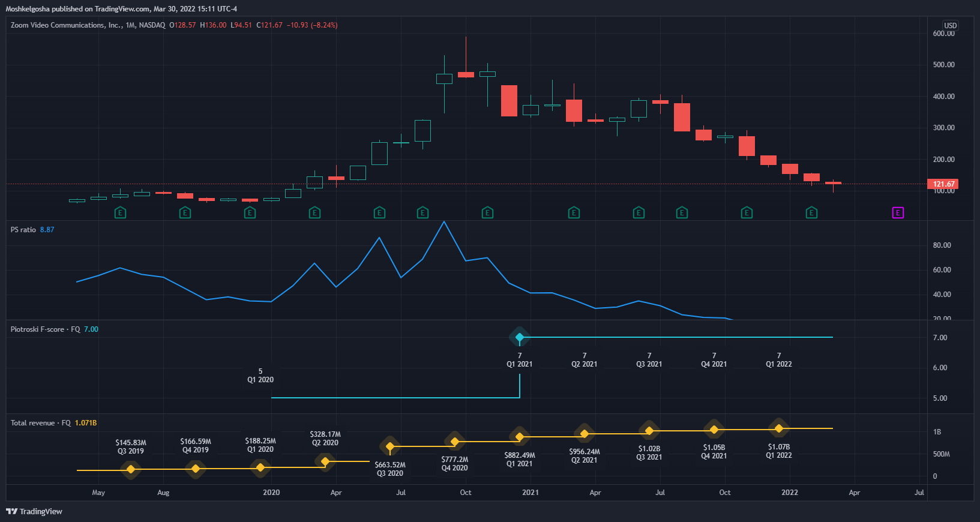This screenshot has height=522, width=980.
Task: Click the earnings E marker for February 2022
Action: click(811, 212)
